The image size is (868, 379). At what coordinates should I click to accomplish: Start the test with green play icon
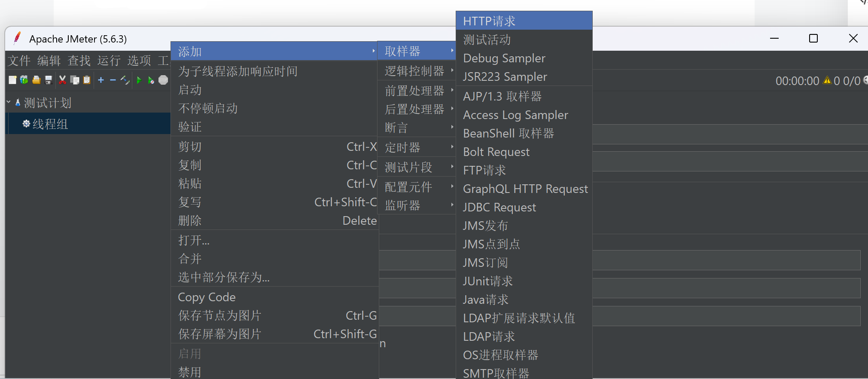click(x=139, y=80)
